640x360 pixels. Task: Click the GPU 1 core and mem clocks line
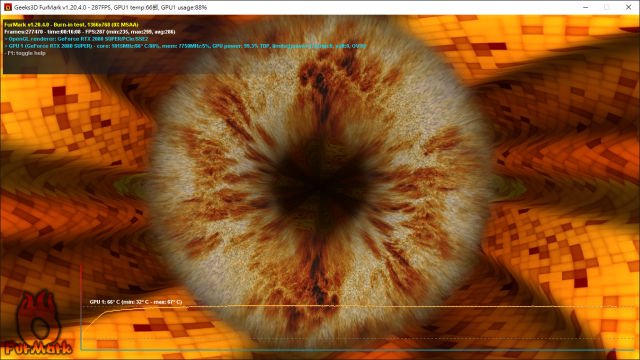pos(185,46)
